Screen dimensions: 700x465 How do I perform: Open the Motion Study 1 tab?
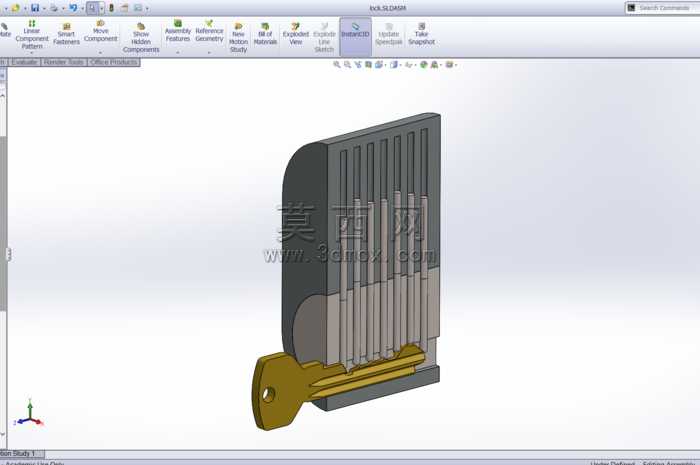20,453
